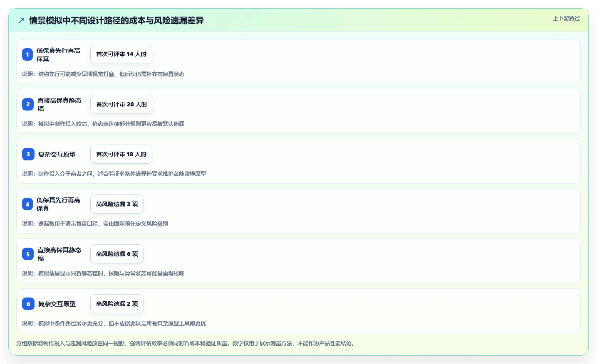The width and height of the screenshot is (597, 364).
Task: Click the note starting 模拟中条件路径展示更充分
Action: (114, 323)
